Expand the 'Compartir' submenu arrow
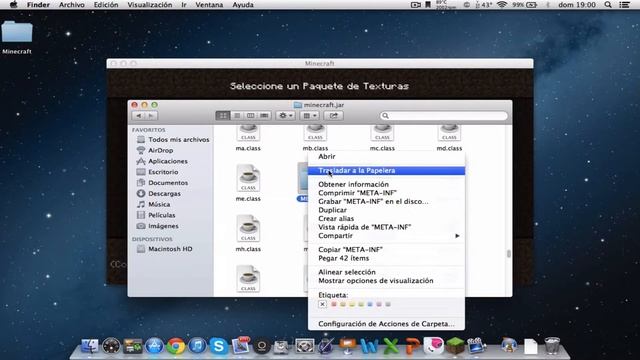Screen dimensions: 640x360 [457, 236]
